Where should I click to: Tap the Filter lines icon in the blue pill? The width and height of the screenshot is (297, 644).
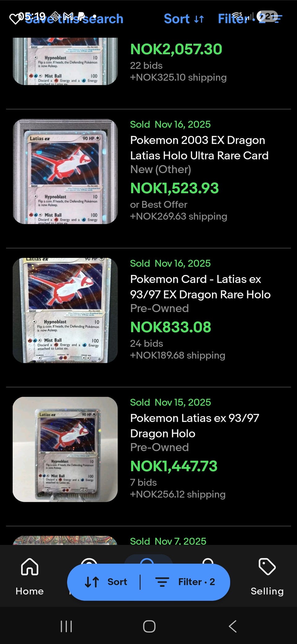coord(162,582)
